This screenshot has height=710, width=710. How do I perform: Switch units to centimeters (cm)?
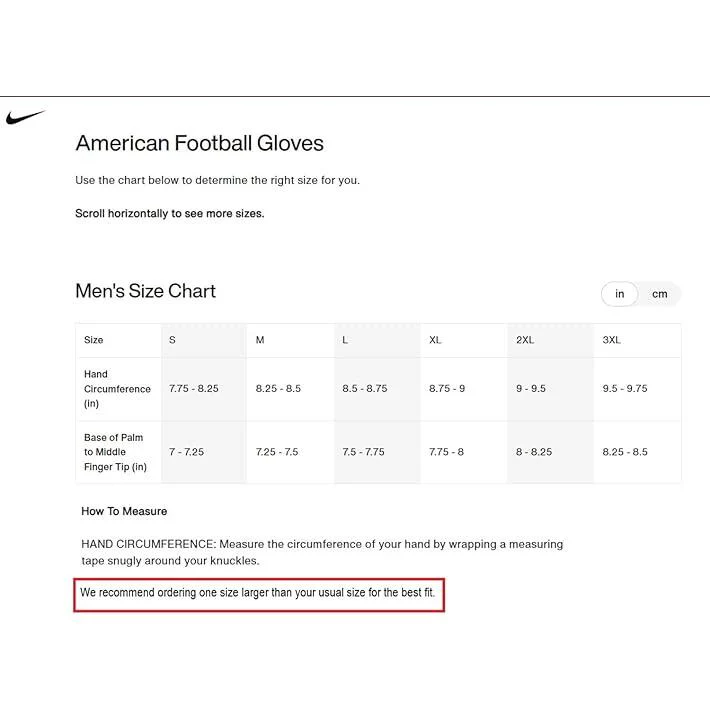pos(659,294)
